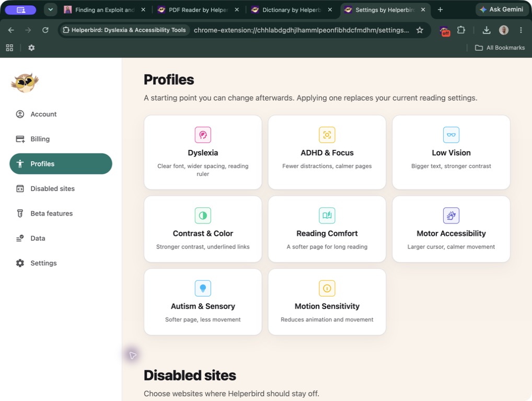The height and width of the screenshot is (401, 532).
Task: Apply the Contrast & Color profile
Action: click(x=203, y=229)
